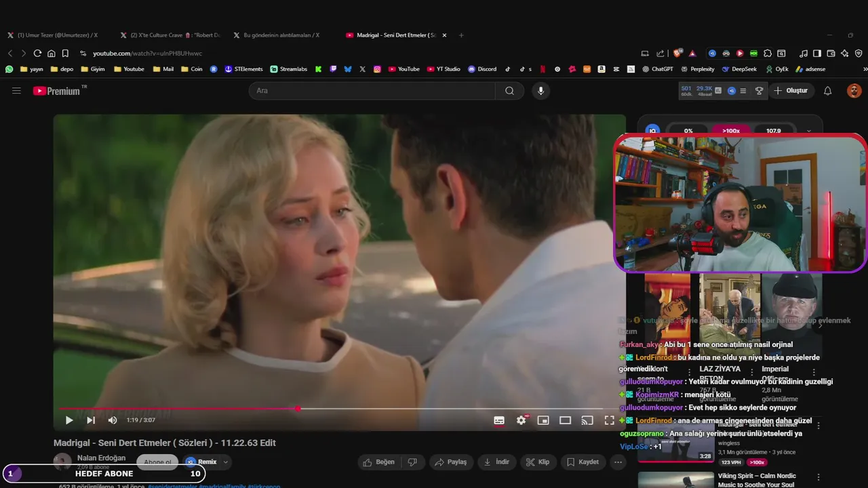The width and height of the screenshot is (868, 488).
Task: Open Perplexity bookmark
Action: [698, 69]
